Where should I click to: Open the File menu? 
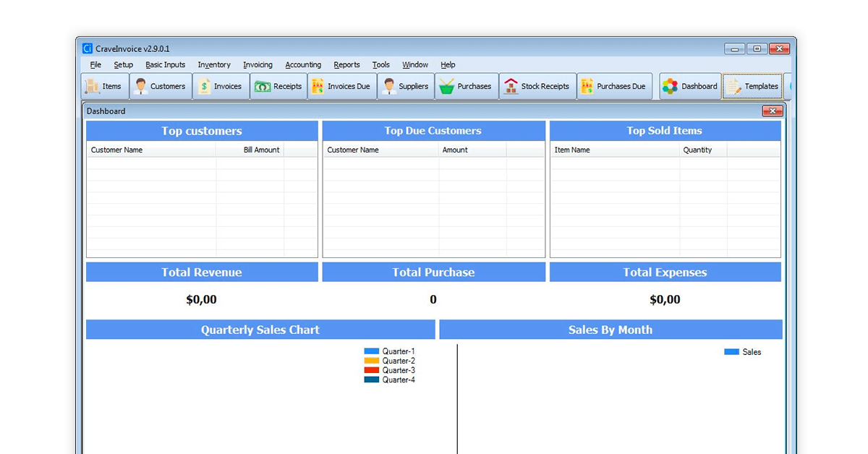95,65
